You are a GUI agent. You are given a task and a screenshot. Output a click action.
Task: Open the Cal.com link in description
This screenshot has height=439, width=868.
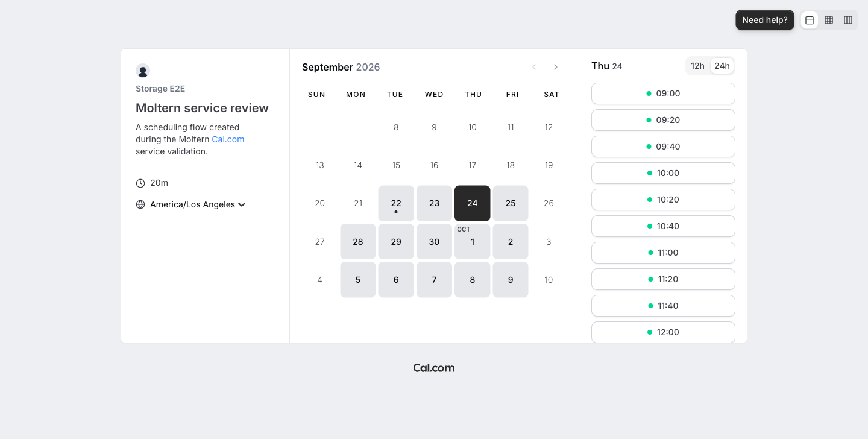click(x=228, y=139)
